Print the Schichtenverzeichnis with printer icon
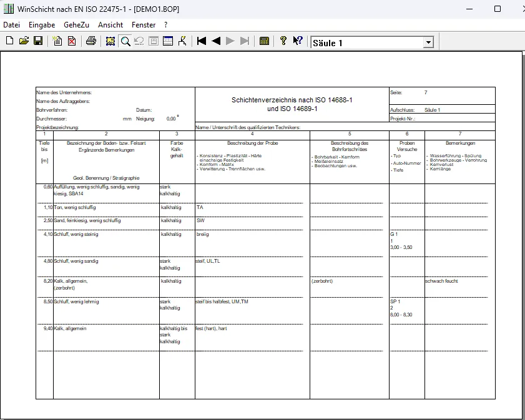525x420 pixels. pos(91,41)
